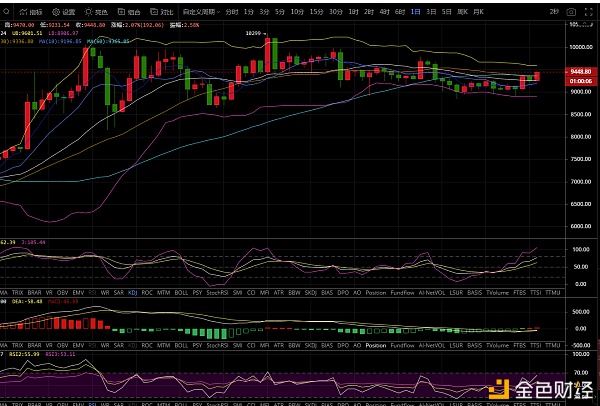Expand the 自定义周期 custom period dropdown
The height and width of the screenshot is (406, 600).
201,12
